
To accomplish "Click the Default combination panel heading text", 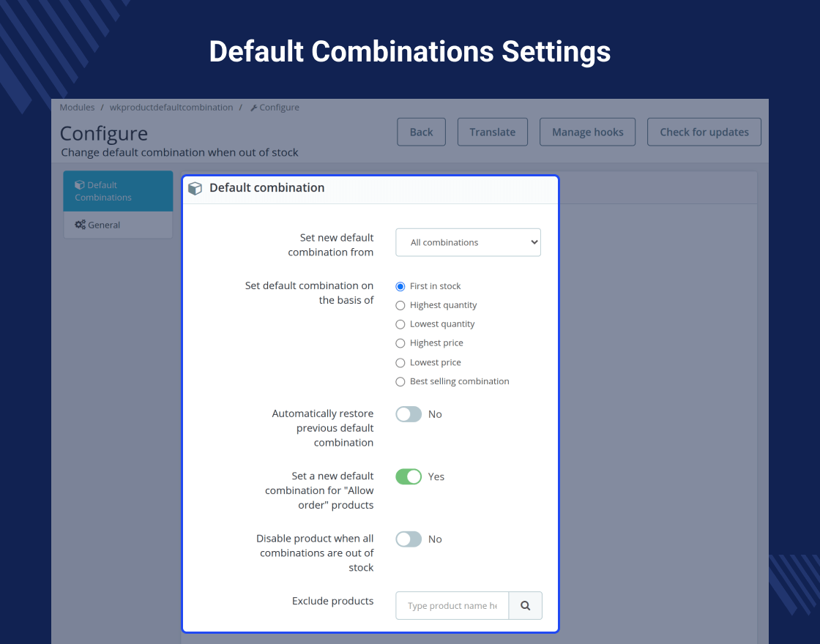I will (x=266, y=187).
